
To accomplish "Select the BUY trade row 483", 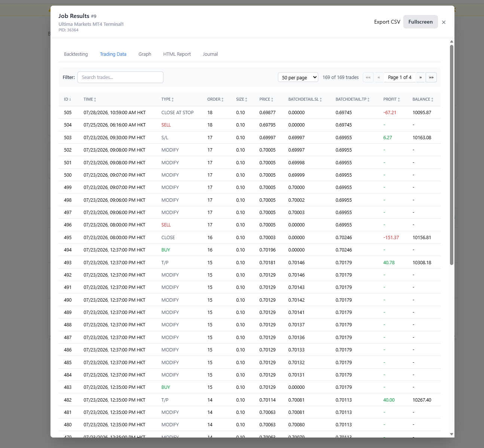I will (249, 387).
